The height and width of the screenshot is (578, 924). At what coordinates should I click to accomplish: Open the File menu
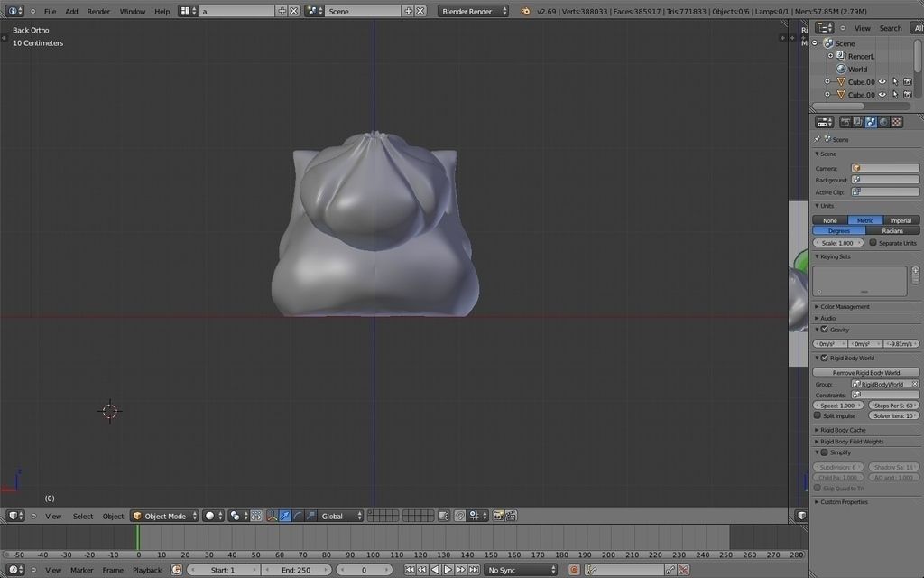click(51, 11)
